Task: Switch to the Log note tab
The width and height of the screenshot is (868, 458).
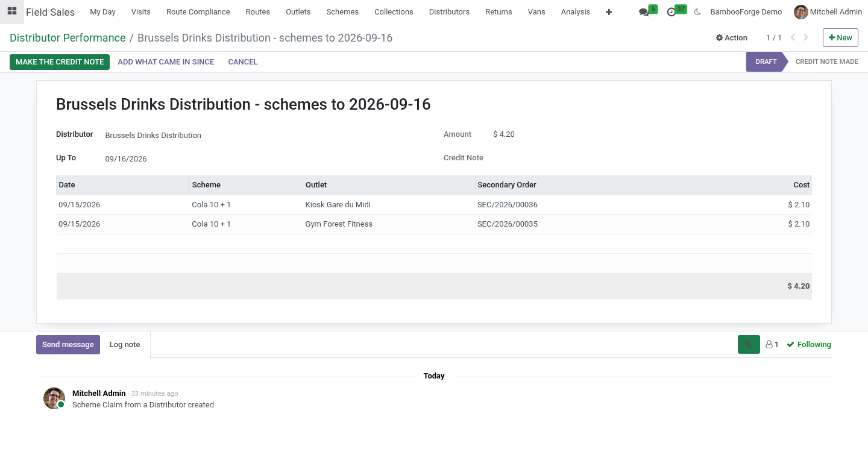Action: [x=125, y=345]
